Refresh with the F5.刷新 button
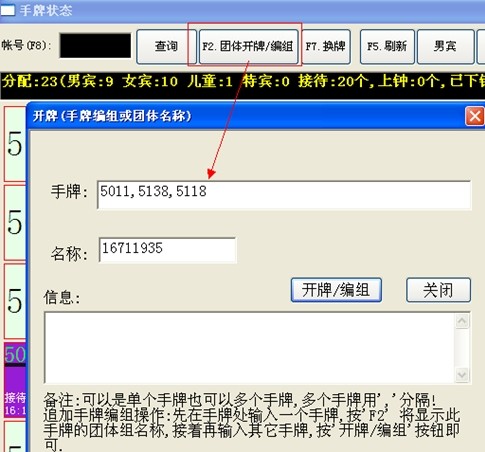 pos(387,46)
